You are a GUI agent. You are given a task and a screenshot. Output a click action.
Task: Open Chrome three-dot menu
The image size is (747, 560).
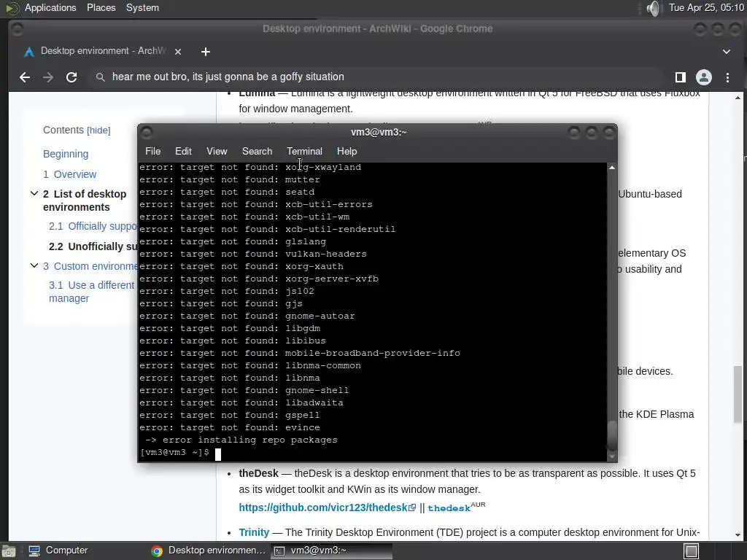727,77
